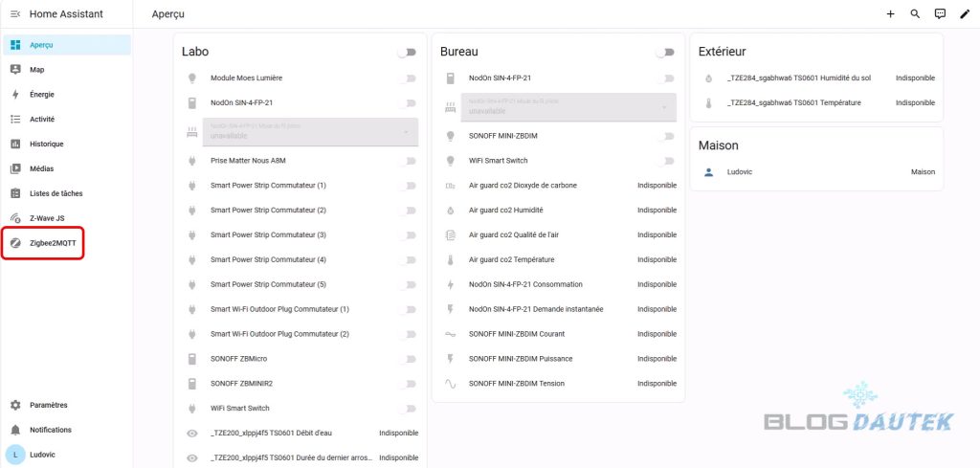The image size is (980, 468).
Task: Toggle all Bureau devices switch
Action: tap(665, 53)
